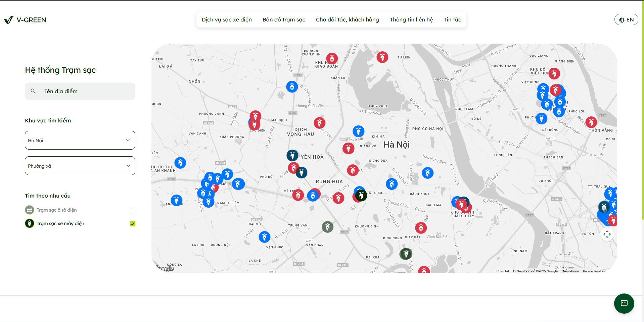Screen dimensions: 644x322
Task: Open the Điều khoản terms link
Action: pos(570,271)
